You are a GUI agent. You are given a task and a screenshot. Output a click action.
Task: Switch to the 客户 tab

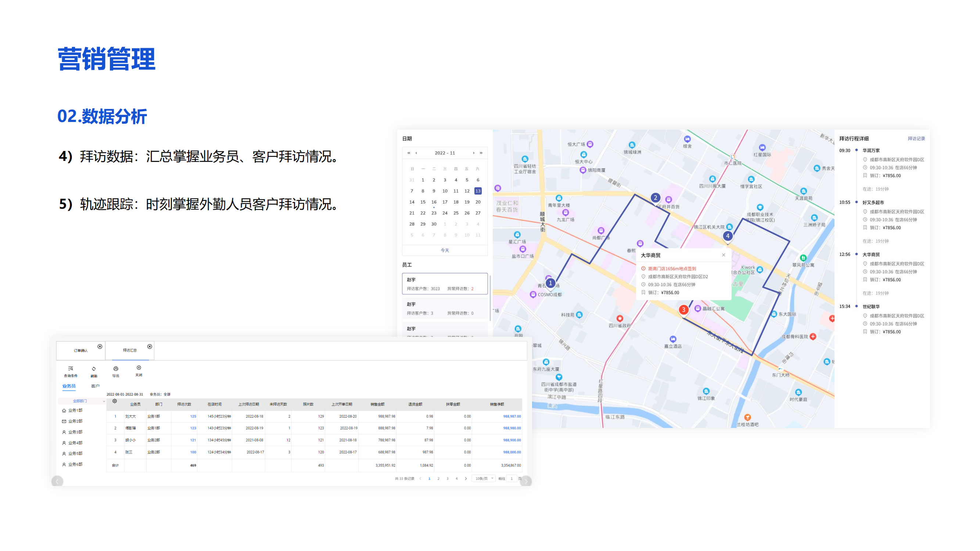95,386
